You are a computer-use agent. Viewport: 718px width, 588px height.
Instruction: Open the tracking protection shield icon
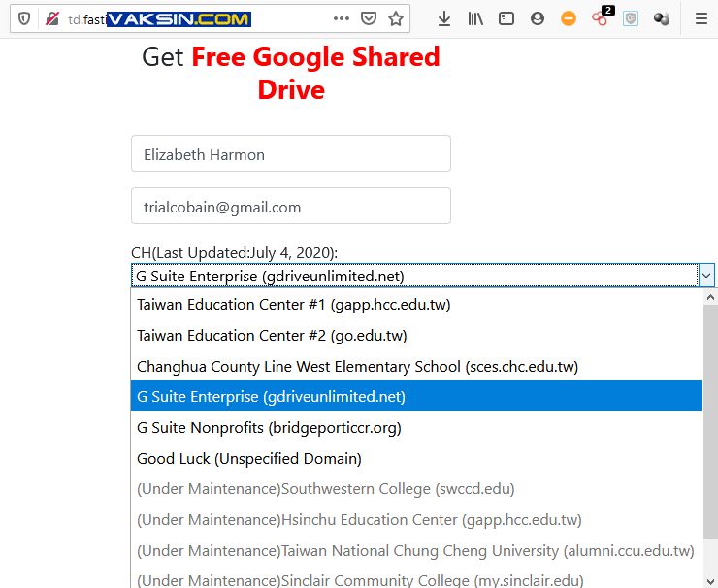(x=24, y=18)
